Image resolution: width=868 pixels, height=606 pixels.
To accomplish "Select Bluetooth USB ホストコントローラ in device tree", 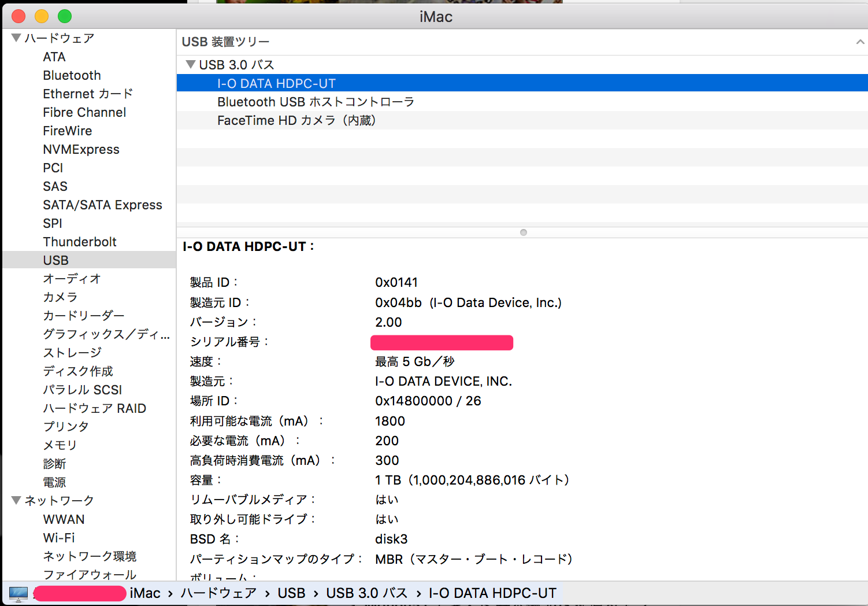I will click(x=522, y=102).
